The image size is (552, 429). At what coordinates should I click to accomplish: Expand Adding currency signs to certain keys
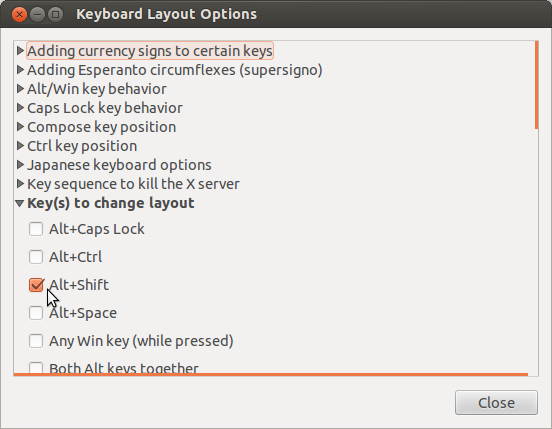click(x=20, y=51)
